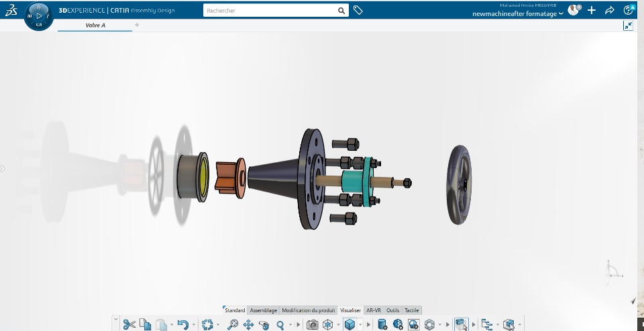The height and width of the screenshot is (331, 644).
Task: Click the specification tree display icon
Action: pos(487,325)
